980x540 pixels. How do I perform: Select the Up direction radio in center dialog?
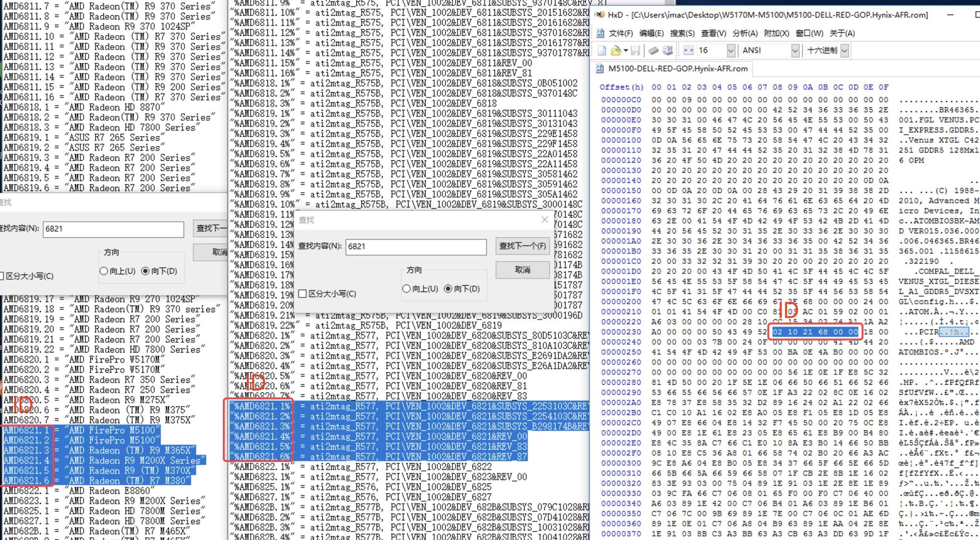click(x=406, y=289)
